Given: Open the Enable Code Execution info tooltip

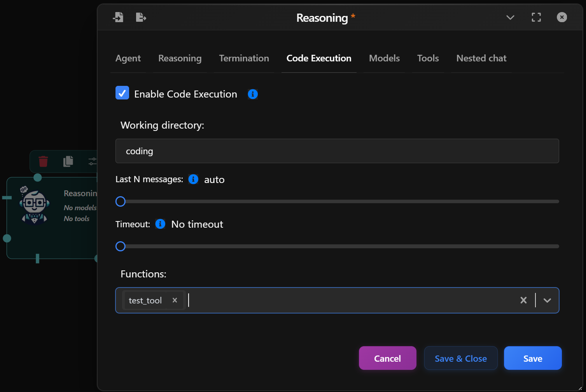Looking at the screenshot, I should point(252,94).
